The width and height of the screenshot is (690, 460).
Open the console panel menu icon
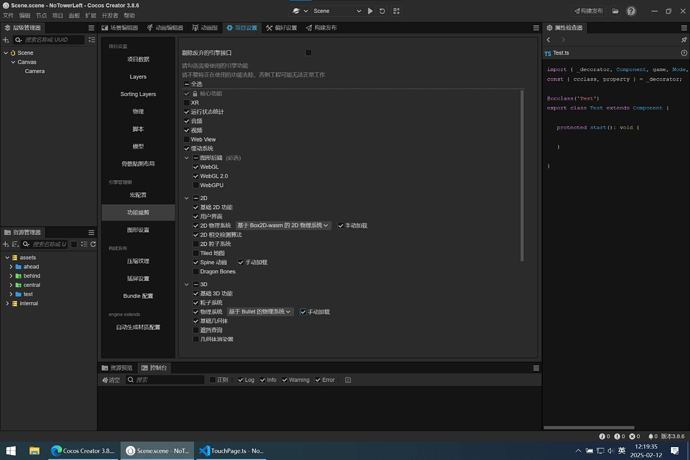(536, 368)
